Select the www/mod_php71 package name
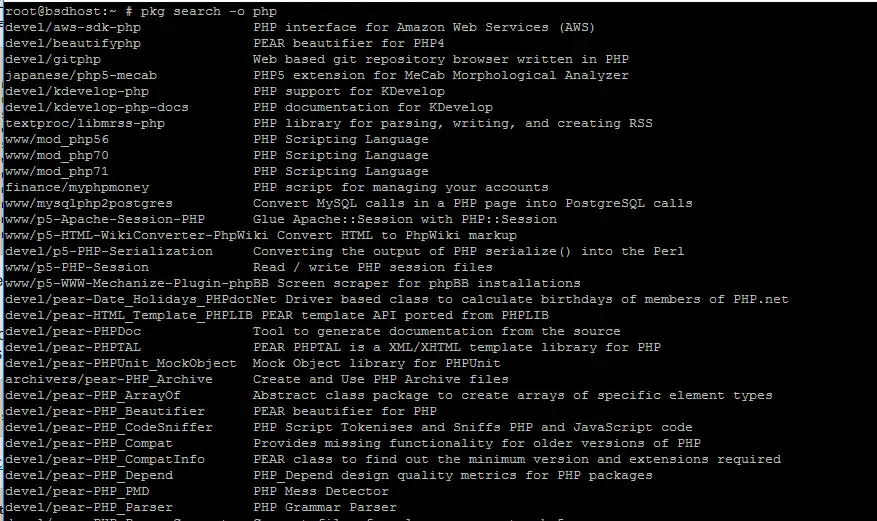This screenshot has width=877, height=521. (57, 172)
